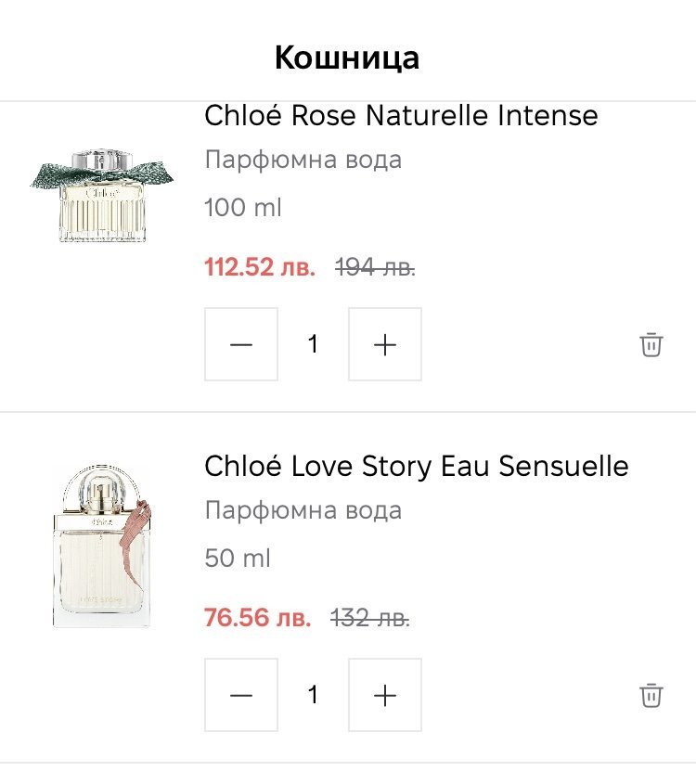Tap the Кошница header title
This screenshot has width=696, height=784.
click(347, 58)
